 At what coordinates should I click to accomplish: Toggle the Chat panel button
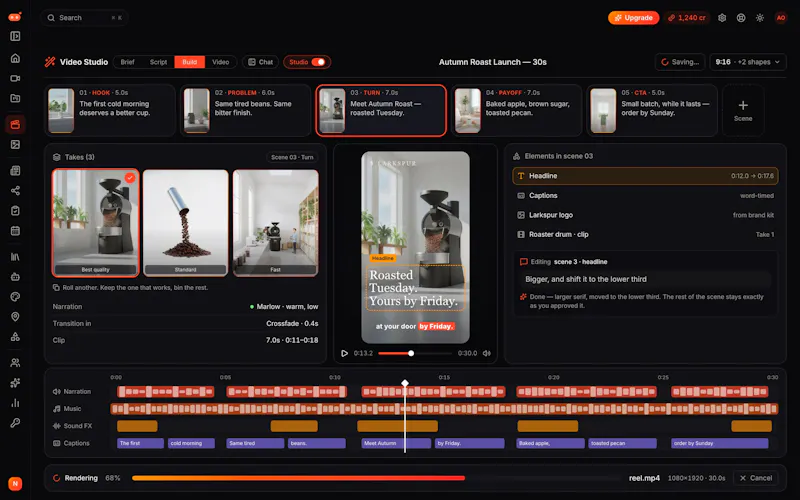coord(260,62)
